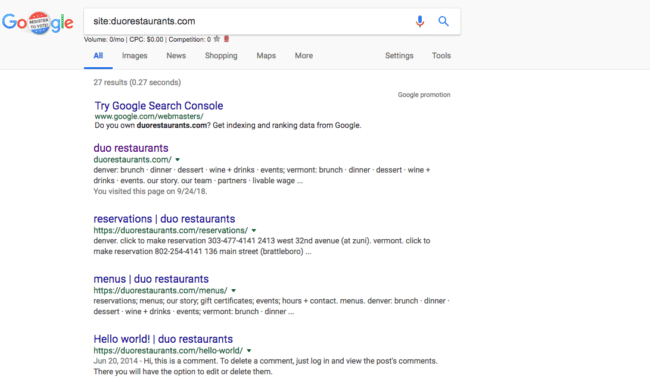The image size is (650, 385).
Task: Open Hello world! | duo restaurants result
Action: click(x=163, y=339)
